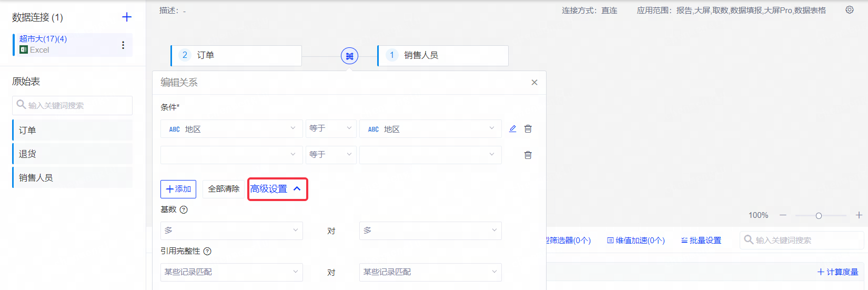The height and width of the screenshot is (290, 868).
Task: Open the 等于 operator dropdown in first row
Action: tap(330, 129)
